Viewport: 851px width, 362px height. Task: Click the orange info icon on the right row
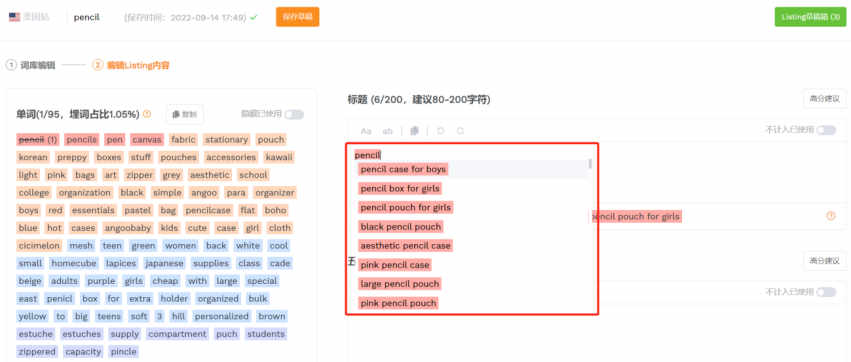(x=830, y=216)
